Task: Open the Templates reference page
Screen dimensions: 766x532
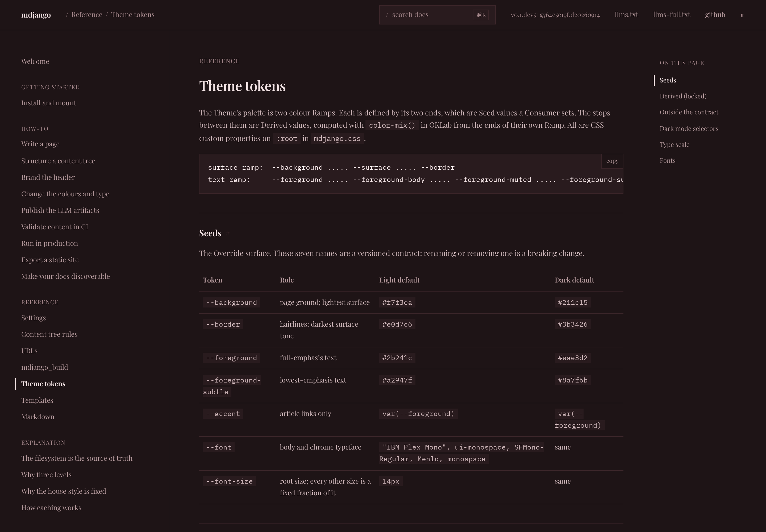Action: tap(37, 400)
